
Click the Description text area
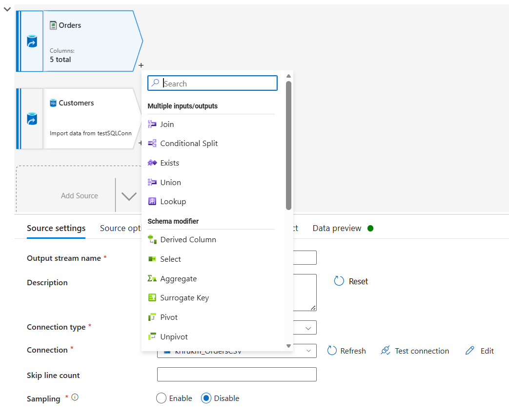[x=305, y=293]
